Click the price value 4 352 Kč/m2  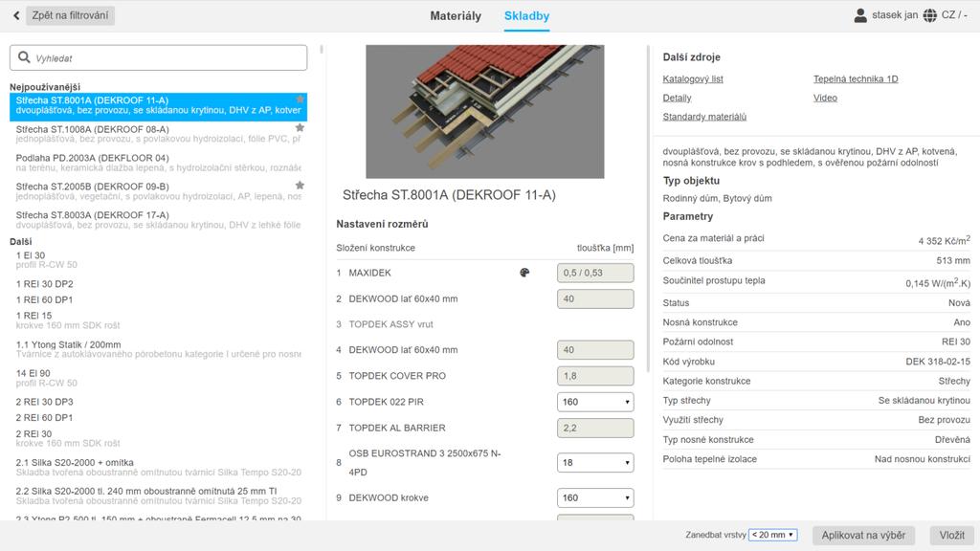[x=944, y=240]
